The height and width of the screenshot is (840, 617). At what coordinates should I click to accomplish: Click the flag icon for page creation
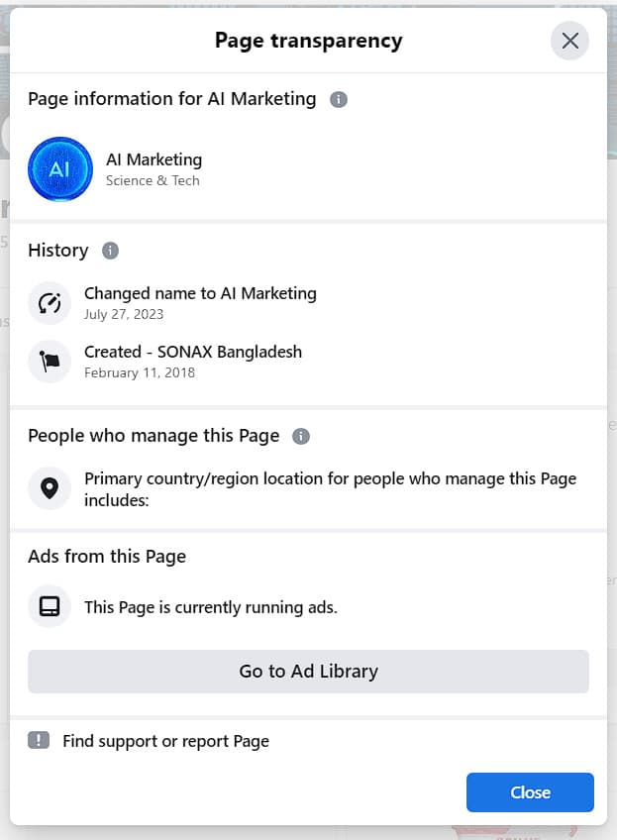point(50,362)
